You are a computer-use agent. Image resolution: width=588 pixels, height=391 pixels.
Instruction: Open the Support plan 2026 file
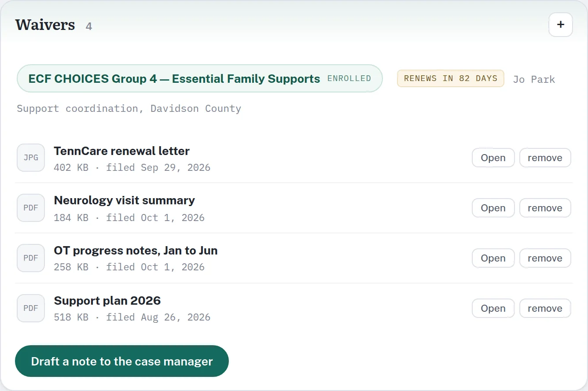493,308
